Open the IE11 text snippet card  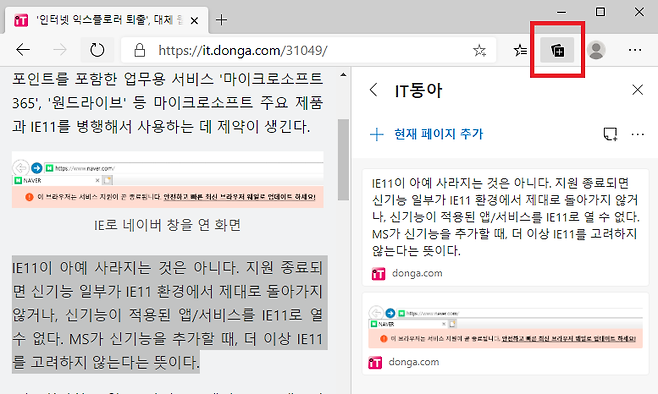click(x=505, y=227)
